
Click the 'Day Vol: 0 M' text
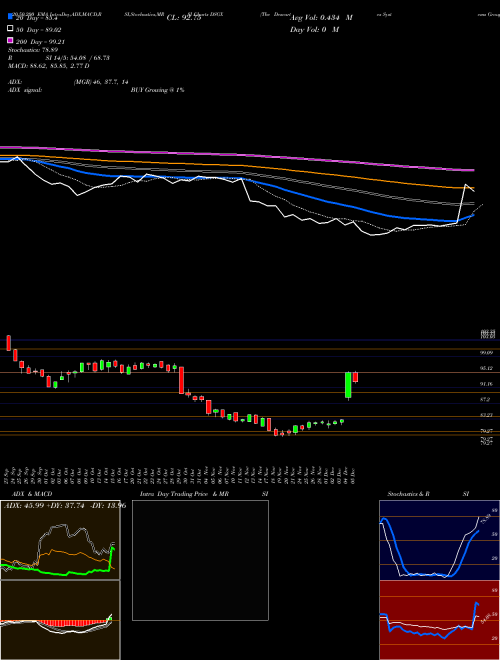(x=314, y=29)
